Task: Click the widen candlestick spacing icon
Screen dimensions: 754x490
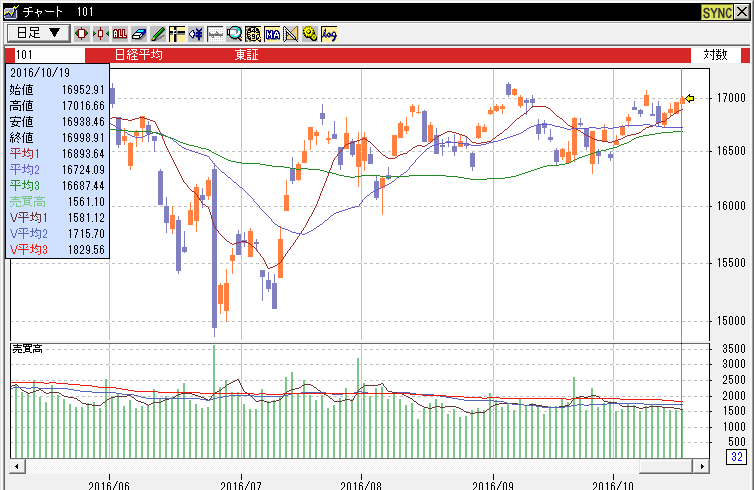Action: click(x=82, y=33)
